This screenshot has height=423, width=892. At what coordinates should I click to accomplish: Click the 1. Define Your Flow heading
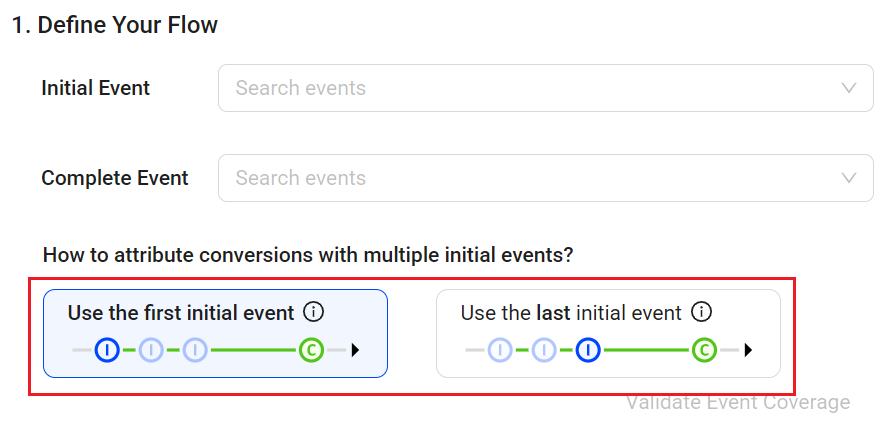115,25
